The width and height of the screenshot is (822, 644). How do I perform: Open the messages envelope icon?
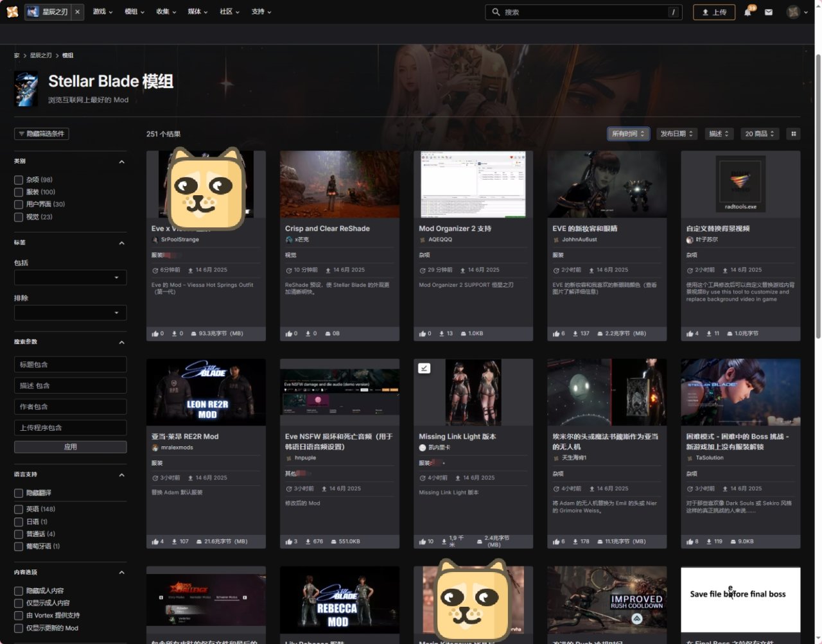click(x=769, y=12)
